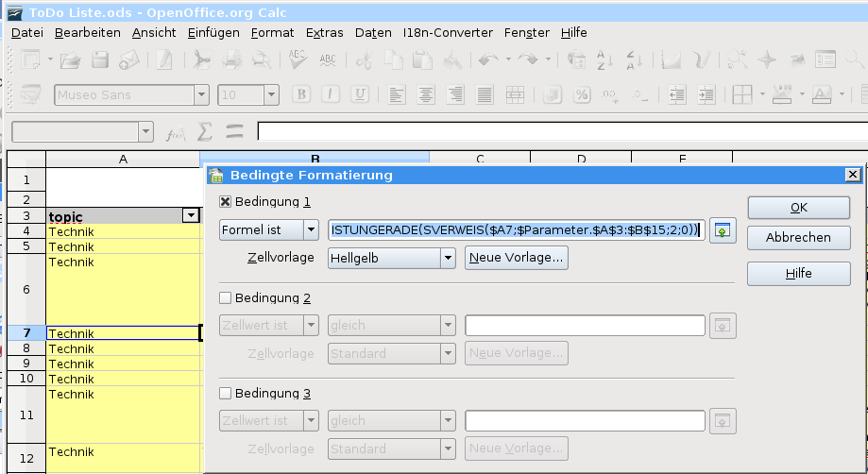Open the Hellgelb Zellvorlage dropdown
Image resolution: width=868 pixels, height=474 pixels.
coord(448,258)
